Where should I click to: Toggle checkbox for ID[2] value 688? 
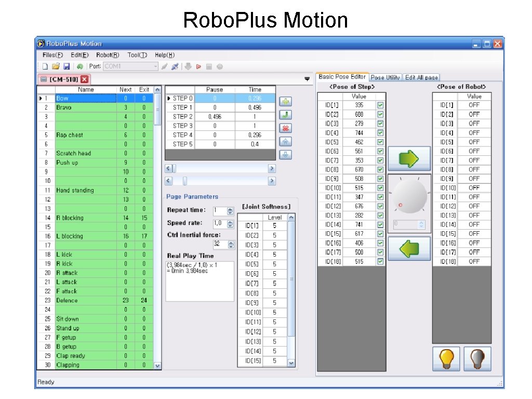point(380,114)
